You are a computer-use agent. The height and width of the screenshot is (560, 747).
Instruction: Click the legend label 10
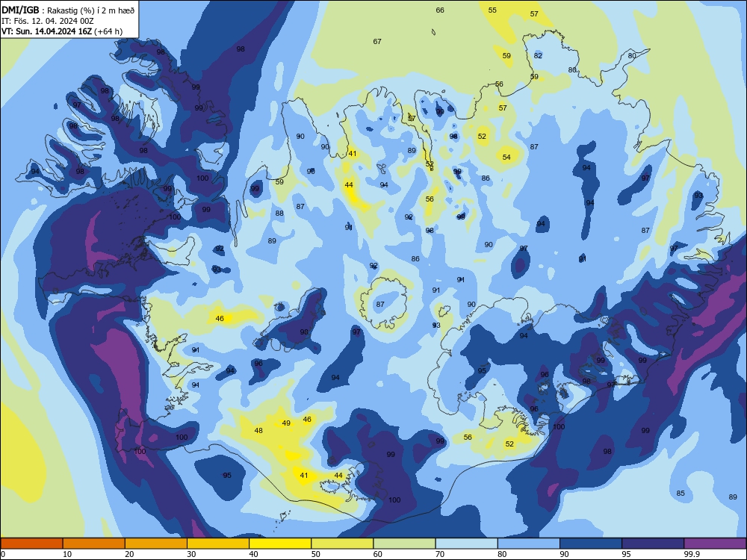(67, 554)
